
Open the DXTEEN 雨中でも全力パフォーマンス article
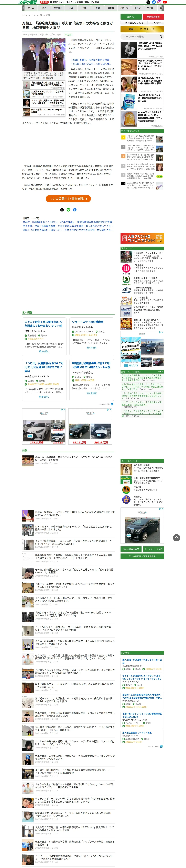(x=74, y=528)
